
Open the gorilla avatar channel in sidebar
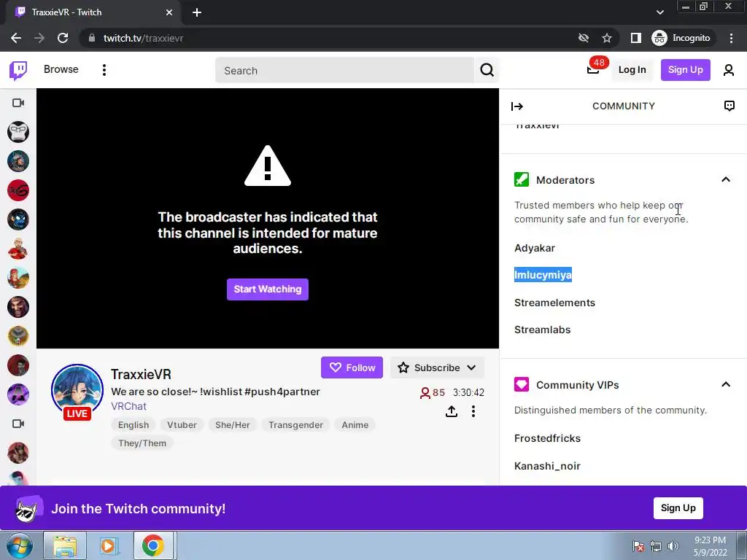coord(18,132)
